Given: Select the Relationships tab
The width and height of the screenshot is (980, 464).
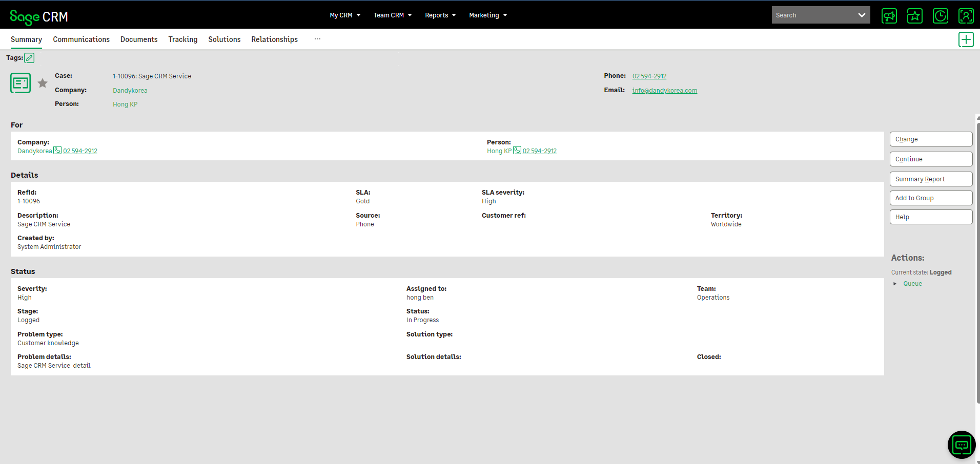Looking at the screenshot, I should (274, 39).
